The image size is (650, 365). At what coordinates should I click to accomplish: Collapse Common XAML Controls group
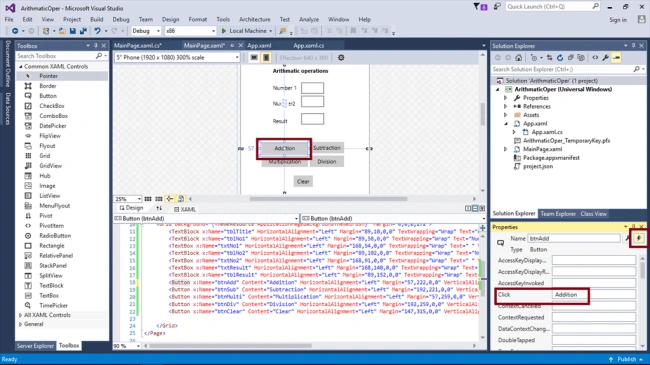pos(20,67)
